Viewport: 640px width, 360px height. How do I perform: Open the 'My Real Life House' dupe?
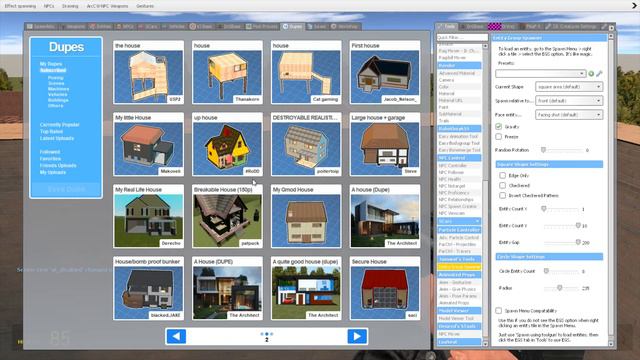(149, 216)
